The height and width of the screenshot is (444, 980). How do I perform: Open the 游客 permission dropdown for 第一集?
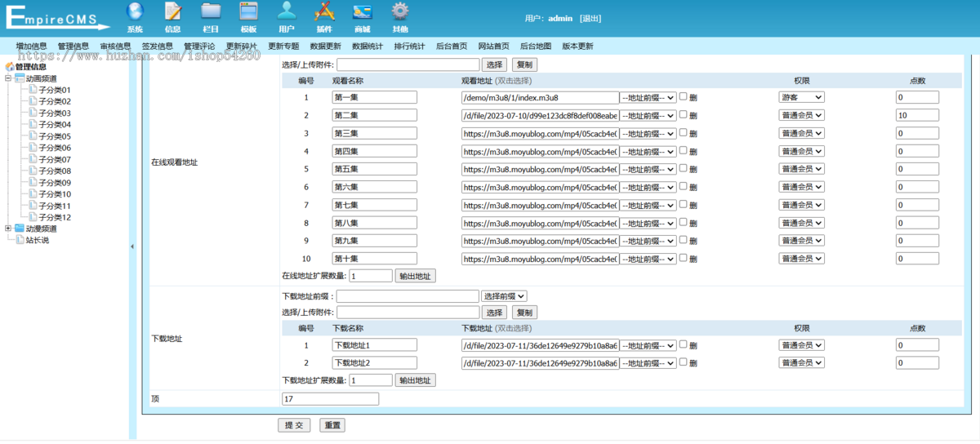(801, 97)
